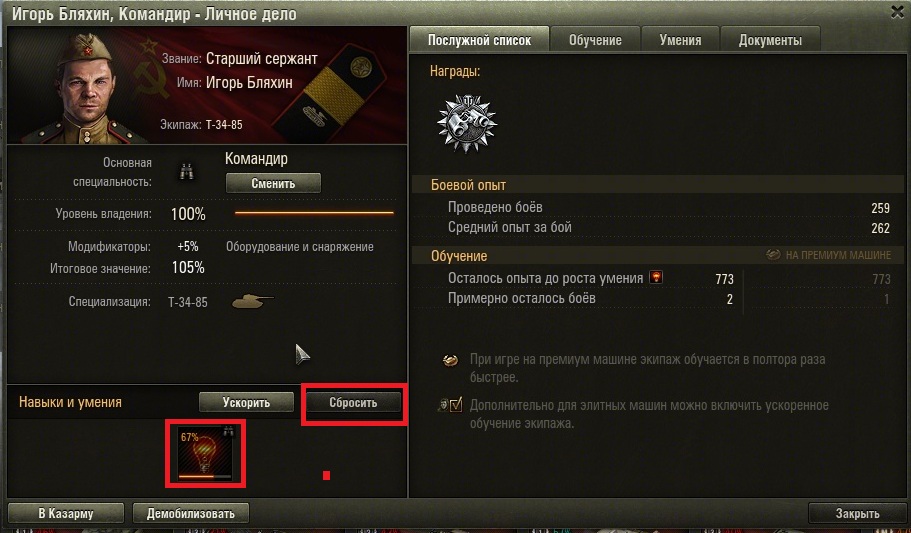Click the premium tank gold icon in tip
Viewport: 911px width, 533px height.
pos(450,360)
